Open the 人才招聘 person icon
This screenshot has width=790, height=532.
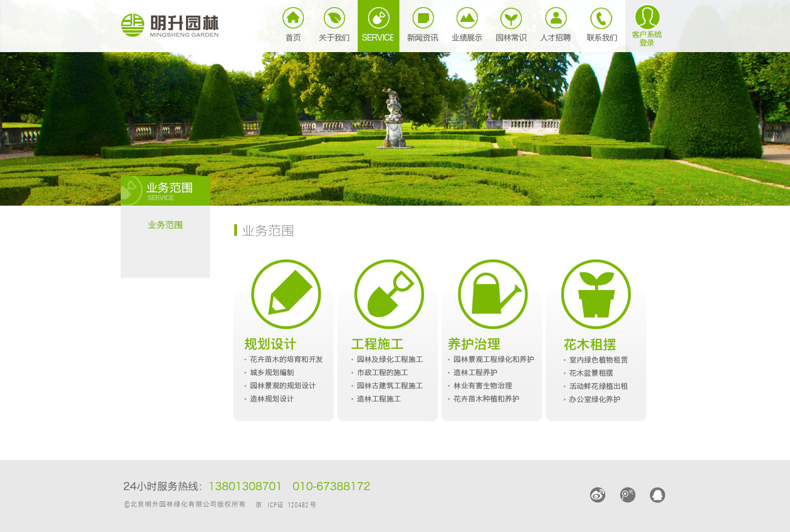(x=556, y=19)
